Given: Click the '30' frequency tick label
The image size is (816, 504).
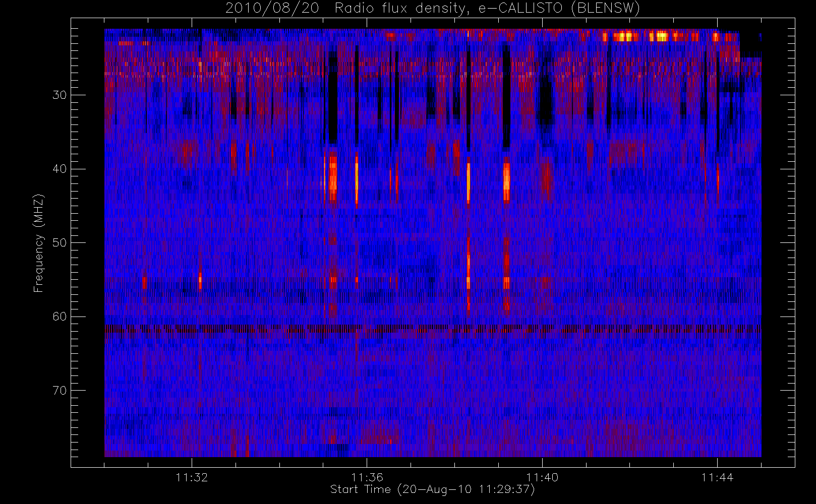Looking at the screenshot, I should (x=60, y=95).
